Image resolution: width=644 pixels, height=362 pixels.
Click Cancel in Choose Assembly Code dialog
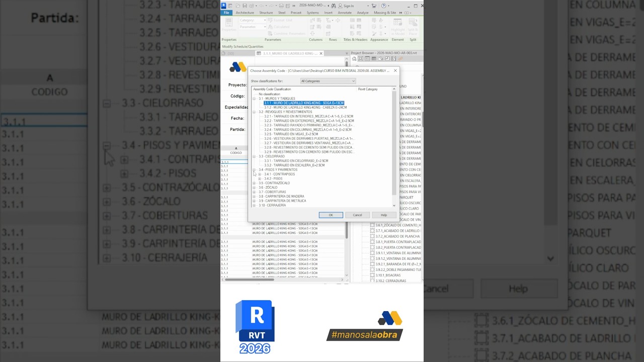pyautogui.click(x=357, y=215)
